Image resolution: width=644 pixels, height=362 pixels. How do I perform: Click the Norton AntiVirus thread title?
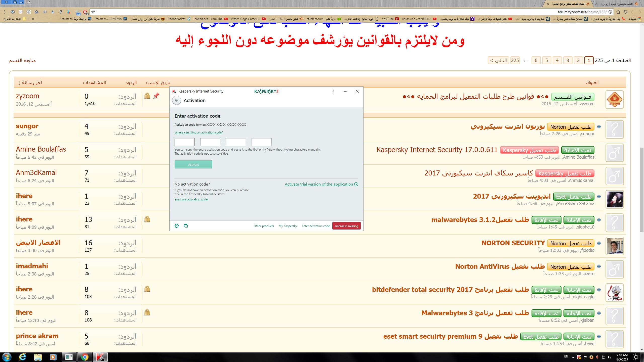(x=500, y=266)
